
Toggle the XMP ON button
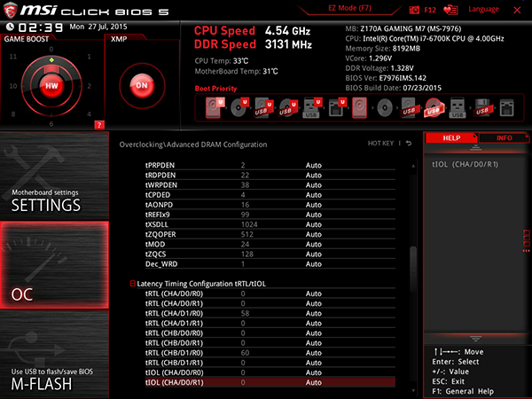[x=142, y=85]
